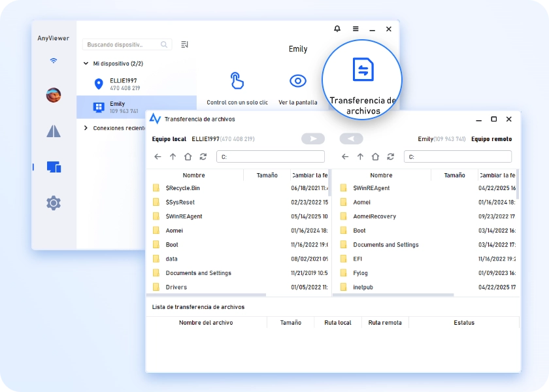Select the devices monitor icon in sidebar

(x=54, y=167)
